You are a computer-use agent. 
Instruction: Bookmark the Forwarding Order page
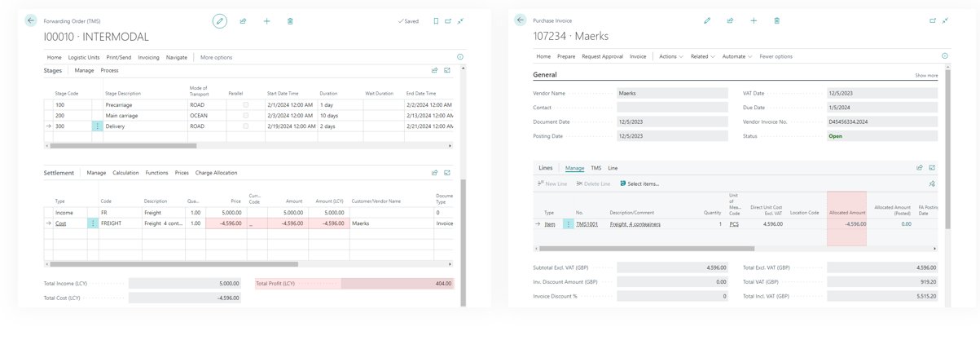pyautogui.click(x=436, y=21)
